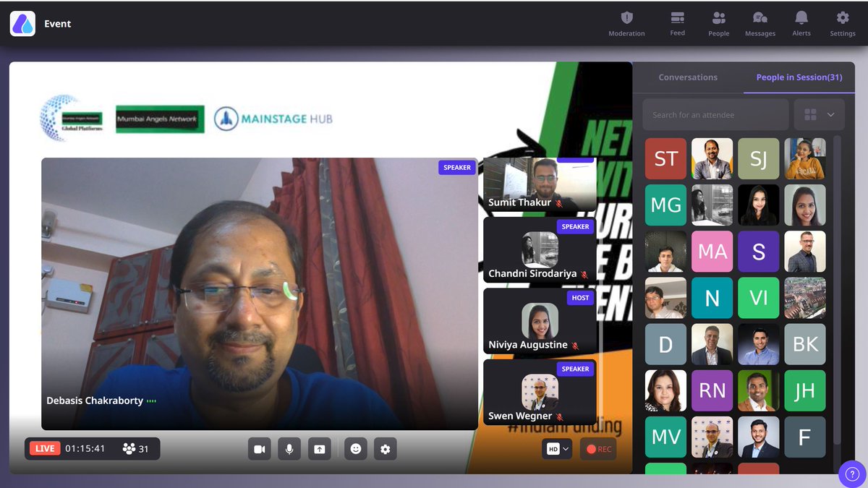Open the Feed section
868x488 pixels.
pos(677,23)
